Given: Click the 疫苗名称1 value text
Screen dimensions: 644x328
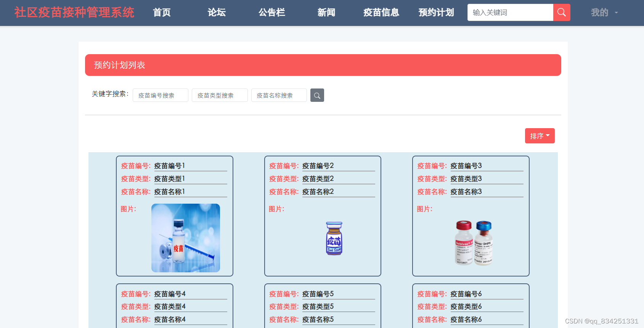Looking at the screenshot, I should [170, 192].
